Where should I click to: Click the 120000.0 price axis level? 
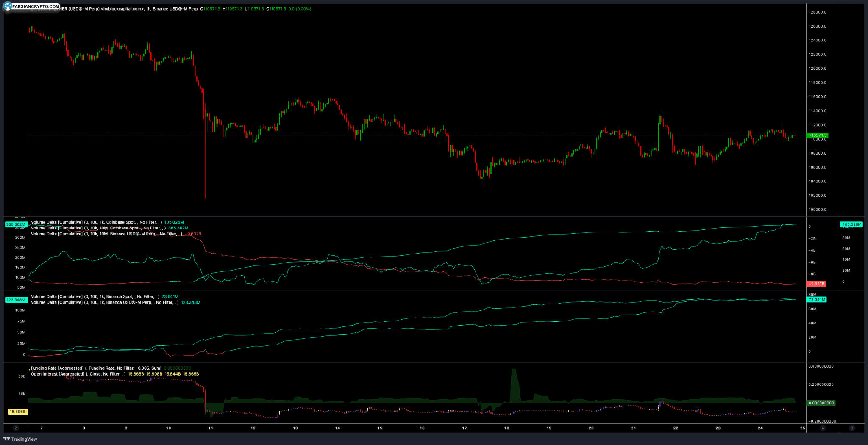click(818, 69)
